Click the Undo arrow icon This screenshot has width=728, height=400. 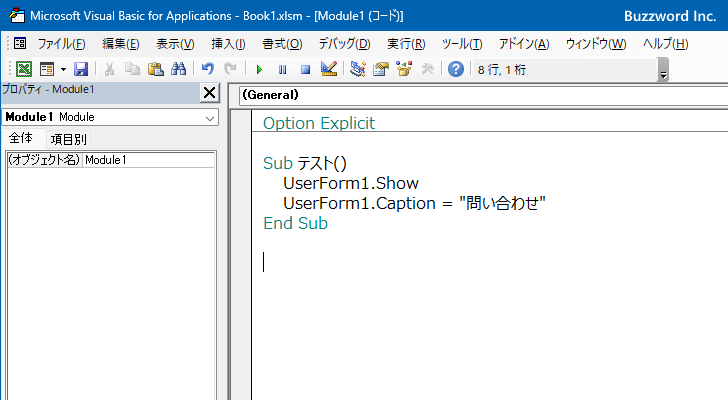207,69
